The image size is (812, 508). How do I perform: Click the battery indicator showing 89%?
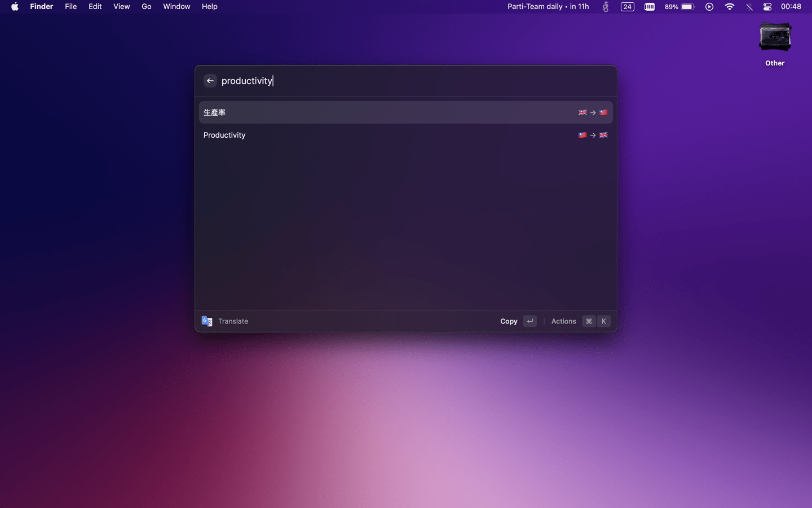coord(679,7)
